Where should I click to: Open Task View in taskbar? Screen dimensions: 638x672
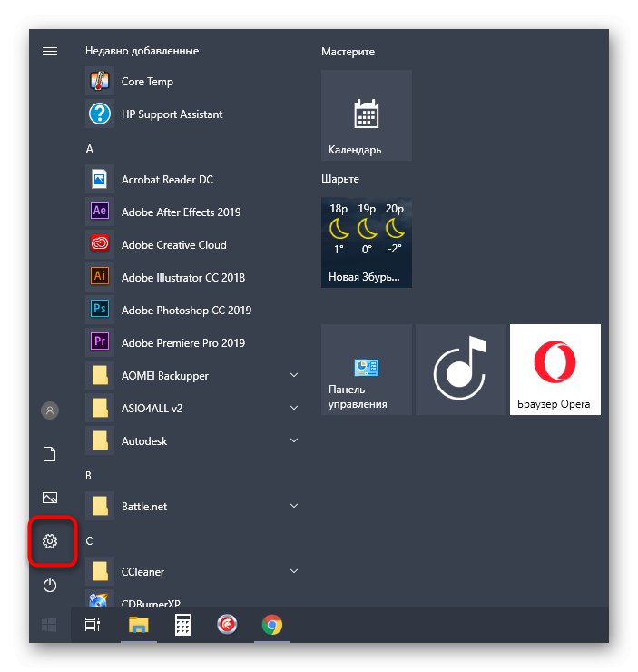pyautogui.click(x=93, y=625)
